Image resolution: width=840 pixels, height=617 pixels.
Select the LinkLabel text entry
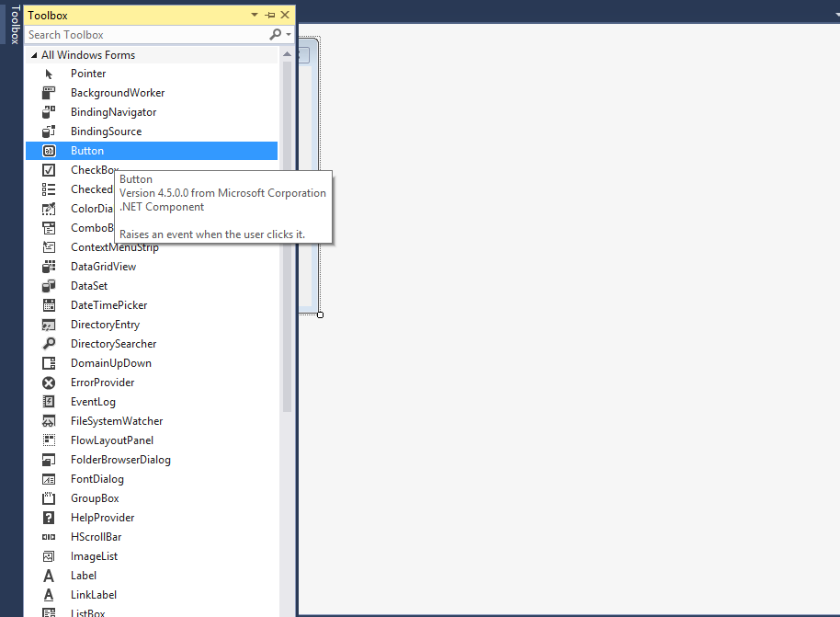(94, 595)
